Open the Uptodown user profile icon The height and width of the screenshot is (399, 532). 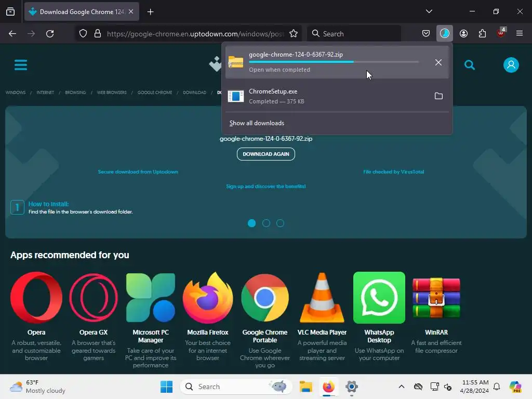[x=511, y=65]
